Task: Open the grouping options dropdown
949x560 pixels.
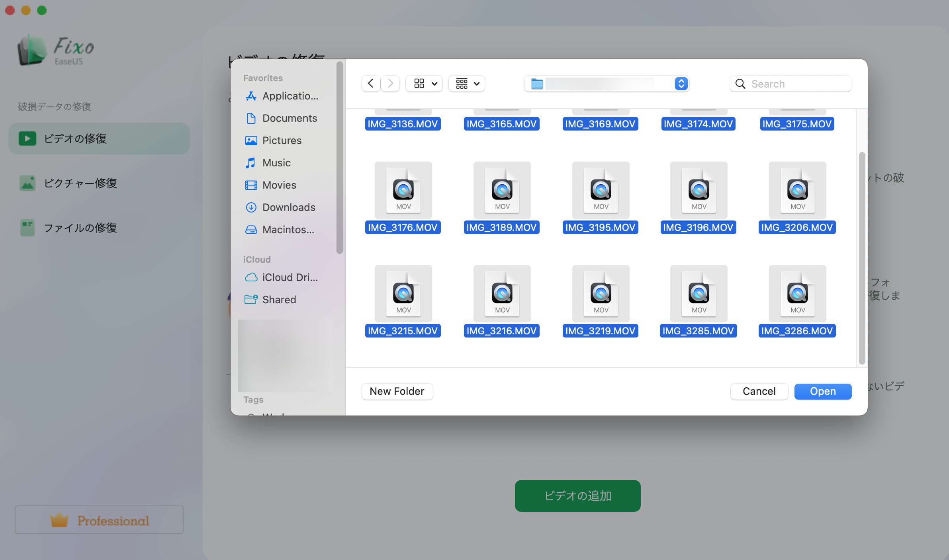Action: (x=467, y=84)
